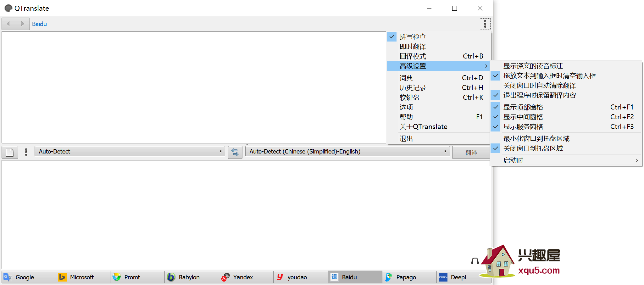Open 关于QTranslate about entry

point(438,127)
